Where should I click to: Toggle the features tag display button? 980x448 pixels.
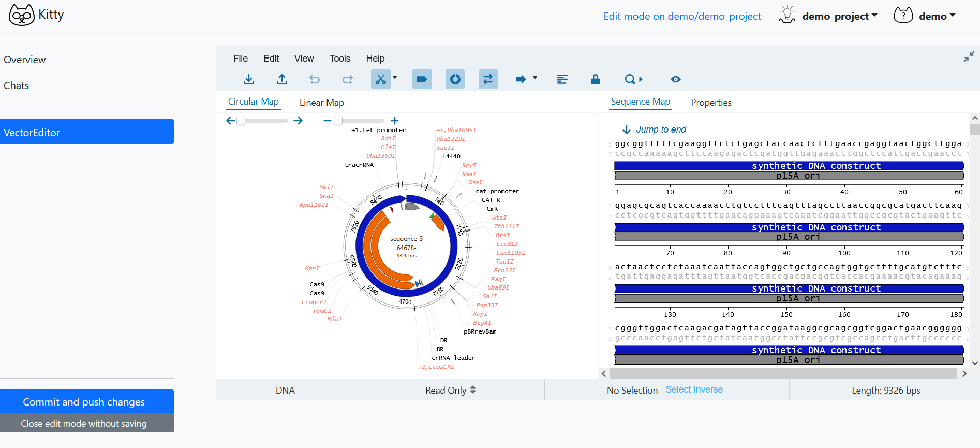tap(422, 79)
